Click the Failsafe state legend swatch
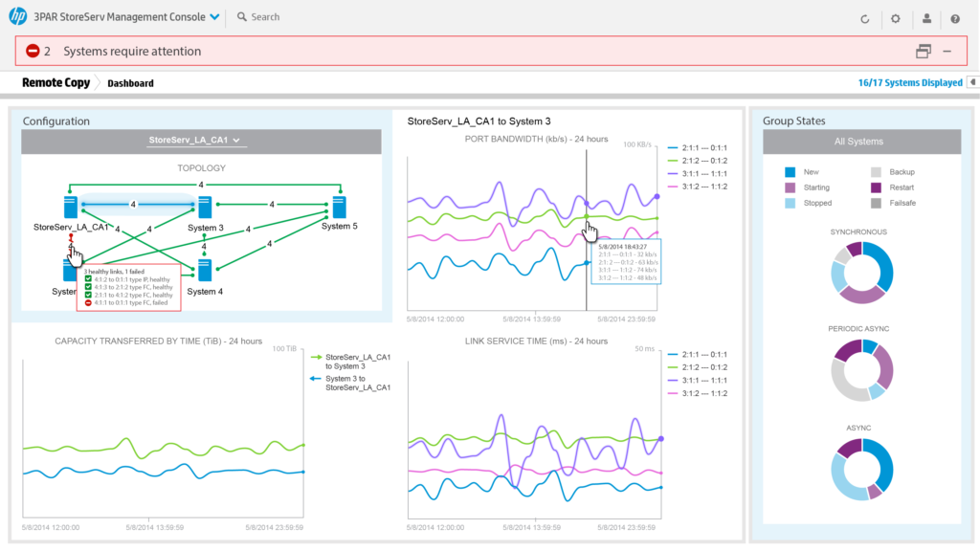Image resolution: width=980 pixels, height=551 pixels. point(877,203)
